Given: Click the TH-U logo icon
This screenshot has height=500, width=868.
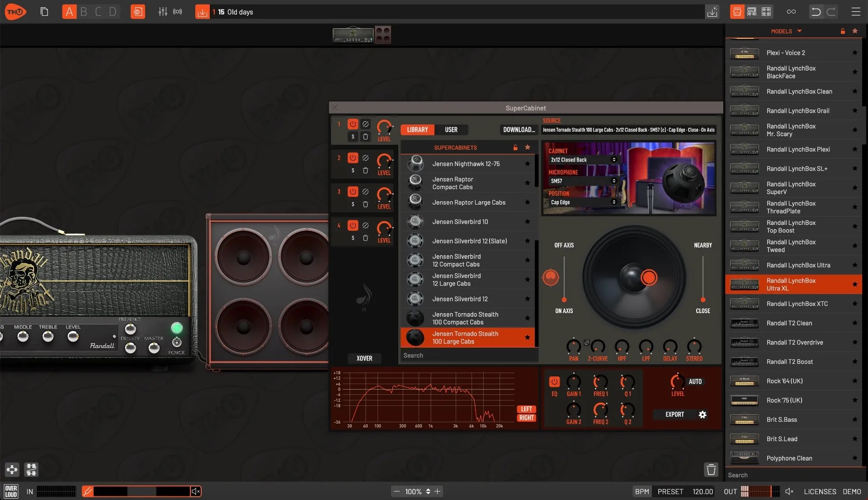Looking at the screenshot, I should coord(15,12).
